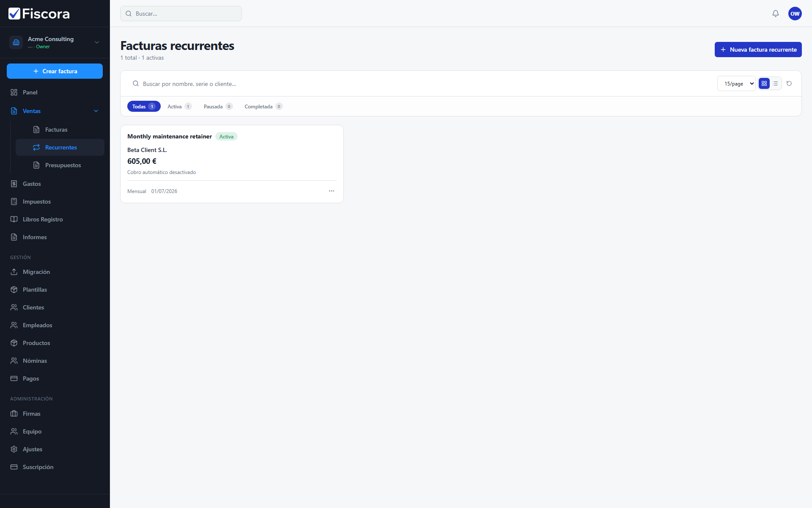
Task: Switch to grid view layout
Action: point(764,83)
